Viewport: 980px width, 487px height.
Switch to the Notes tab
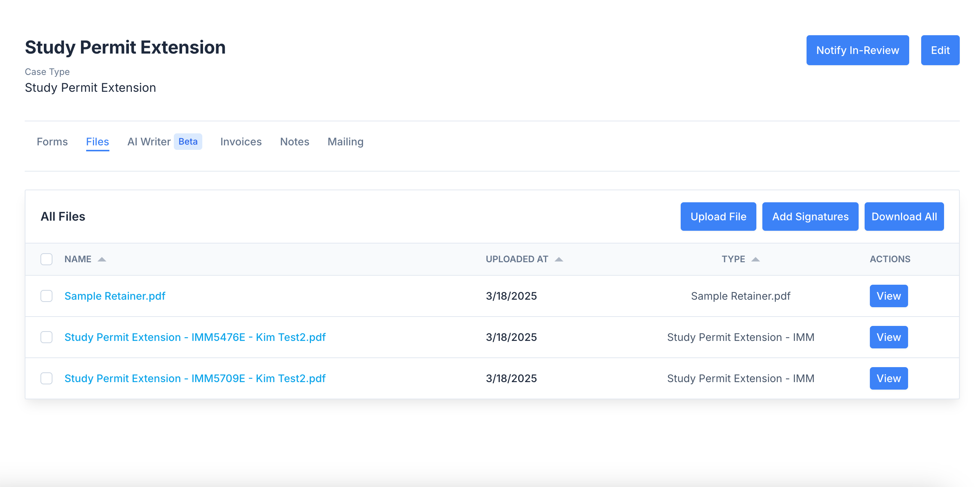294,142
